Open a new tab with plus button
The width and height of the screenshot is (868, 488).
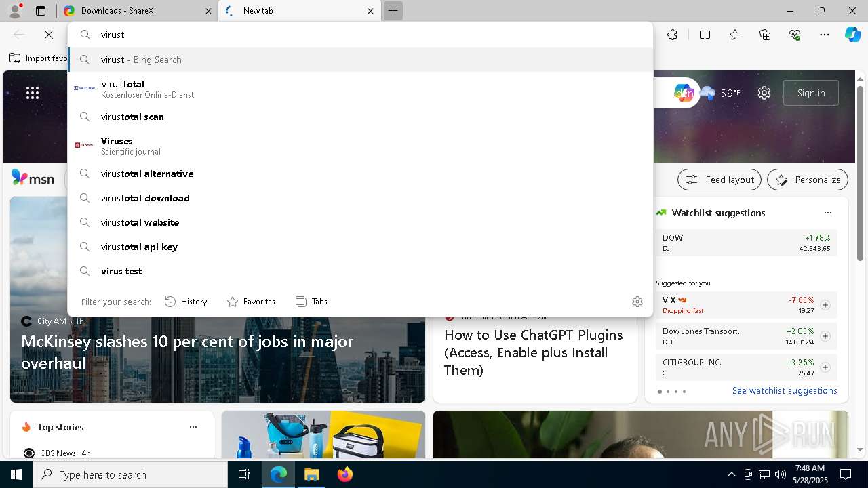point(393,11)
